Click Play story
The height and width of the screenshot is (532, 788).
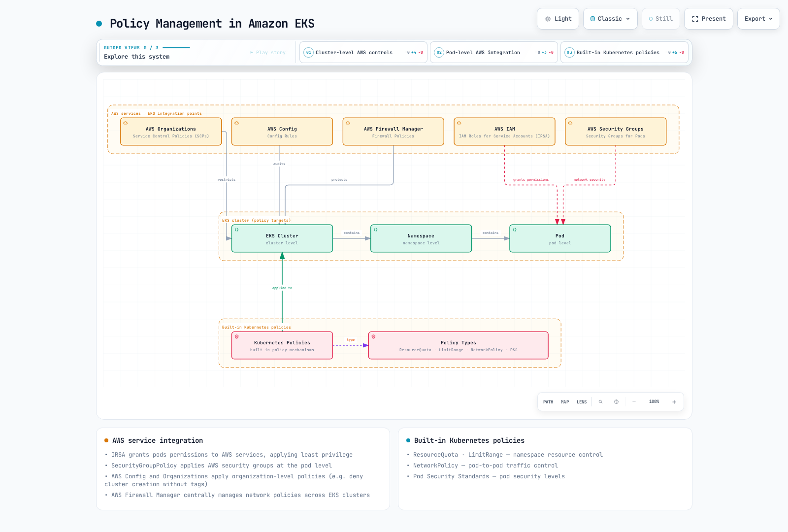268,53
